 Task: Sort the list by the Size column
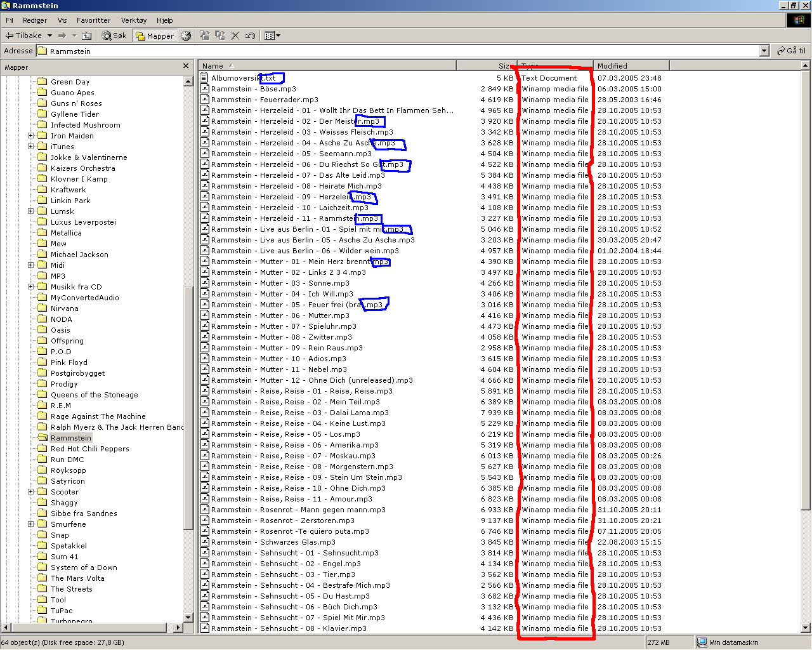[x=487, y=65]
